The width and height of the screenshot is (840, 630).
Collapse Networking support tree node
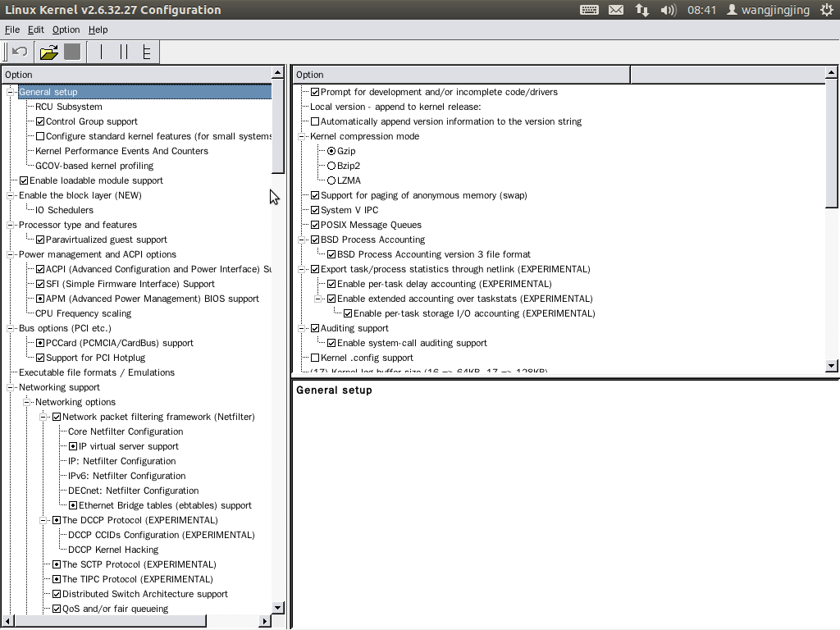(10, 387)
